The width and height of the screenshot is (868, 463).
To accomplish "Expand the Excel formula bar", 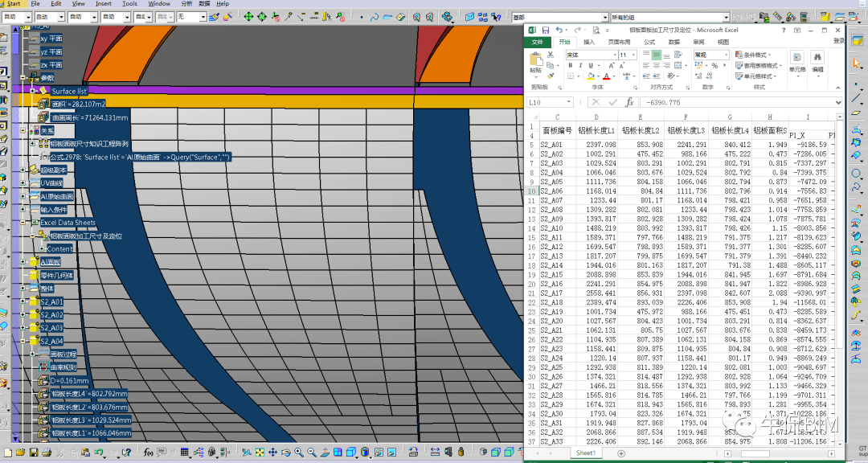I will coord(838,102).
